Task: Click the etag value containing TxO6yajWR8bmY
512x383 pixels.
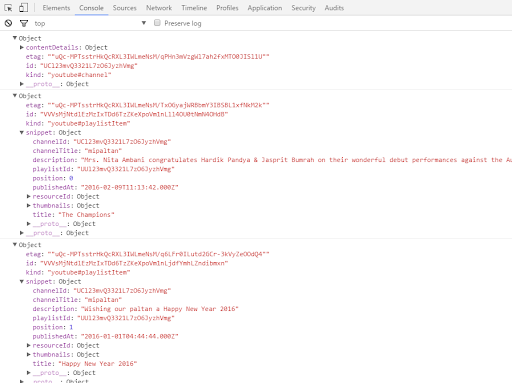Action: tap(158, 105)
